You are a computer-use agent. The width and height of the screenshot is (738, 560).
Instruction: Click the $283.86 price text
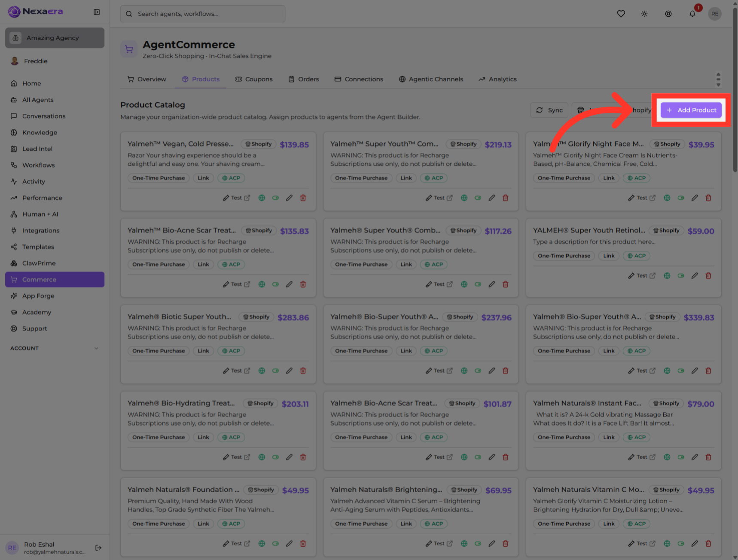point(293,317)
